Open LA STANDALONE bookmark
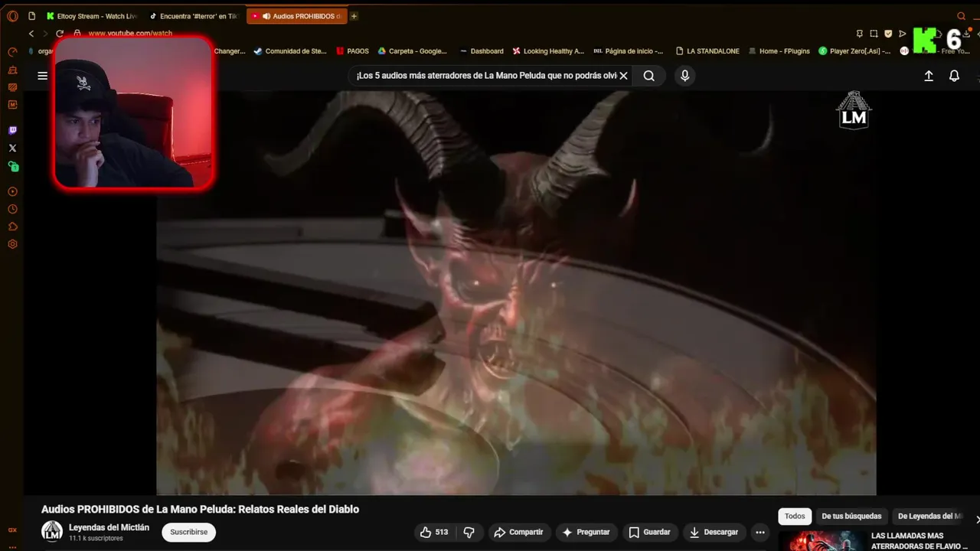Screen dimensions: 980x551 (707, 51)
